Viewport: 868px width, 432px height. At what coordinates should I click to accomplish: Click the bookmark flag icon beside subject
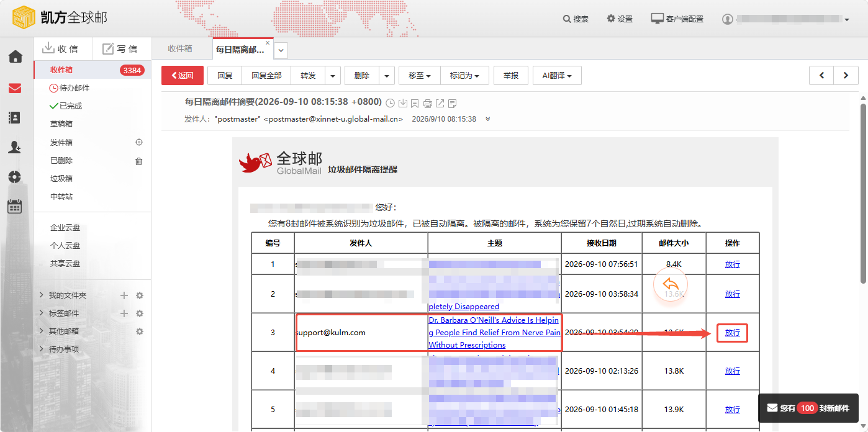click(415, 103)
